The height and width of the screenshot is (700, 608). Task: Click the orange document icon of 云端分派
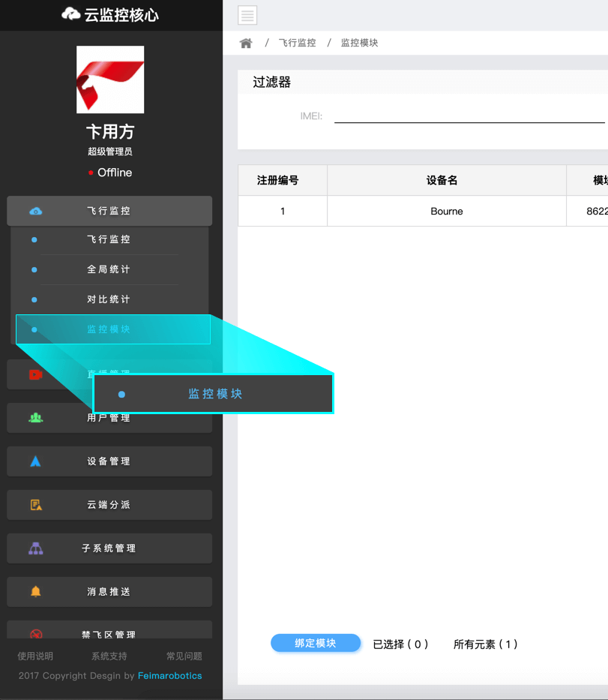[36, 505]
